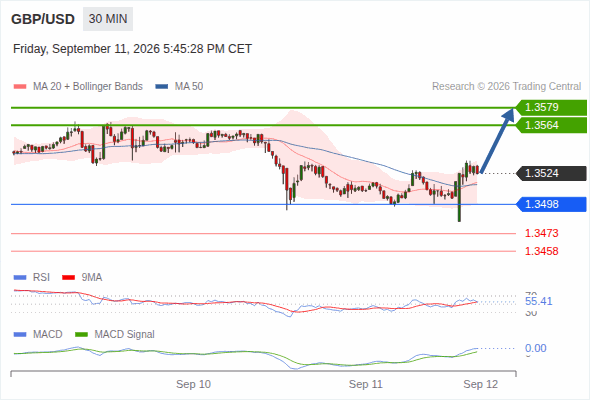This screenshot has height=400, width=590.
Task: Open Research © 2026 Trading Central link
Action: [506, 87]
